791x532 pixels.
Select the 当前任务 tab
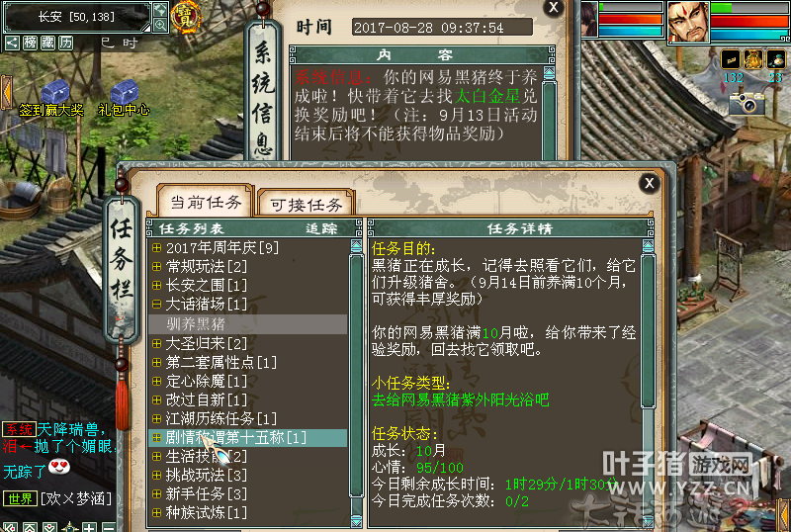pos(206,202)
